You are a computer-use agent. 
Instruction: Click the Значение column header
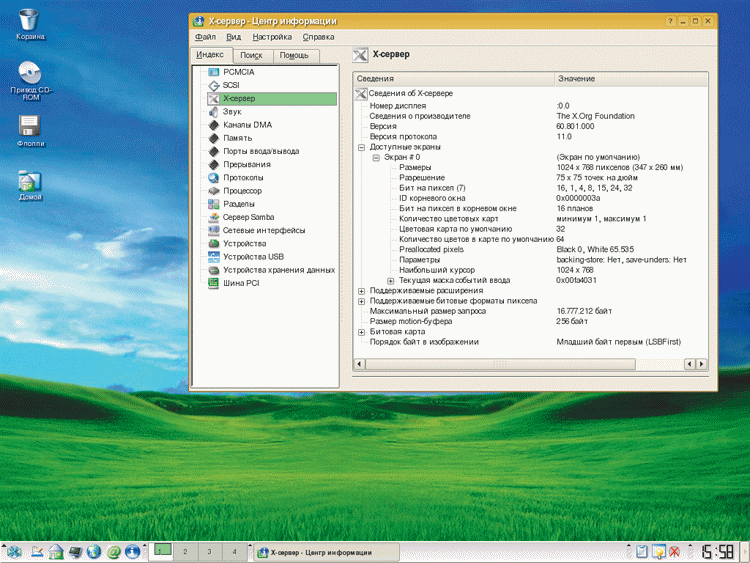tap(631, 79)
